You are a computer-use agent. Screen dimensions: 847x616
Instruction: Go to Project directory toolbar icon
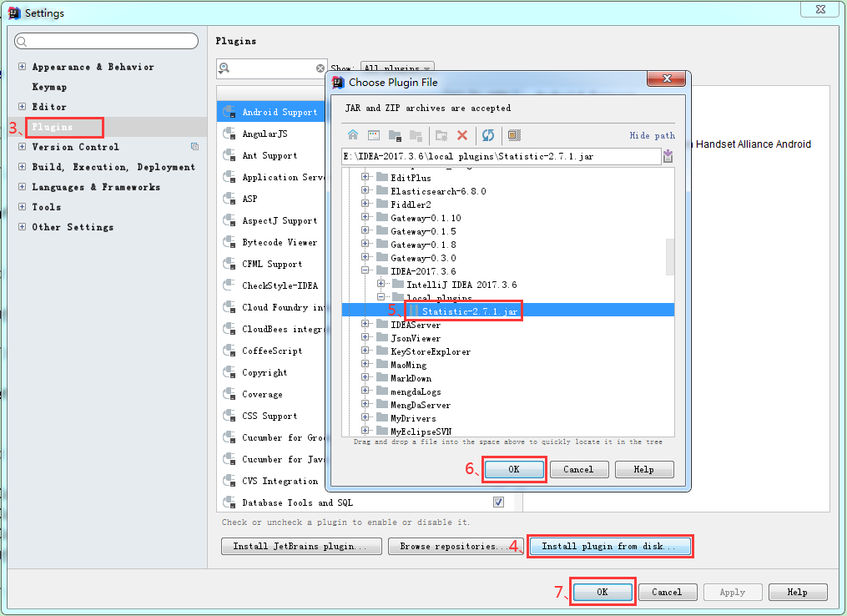(395, 135)
